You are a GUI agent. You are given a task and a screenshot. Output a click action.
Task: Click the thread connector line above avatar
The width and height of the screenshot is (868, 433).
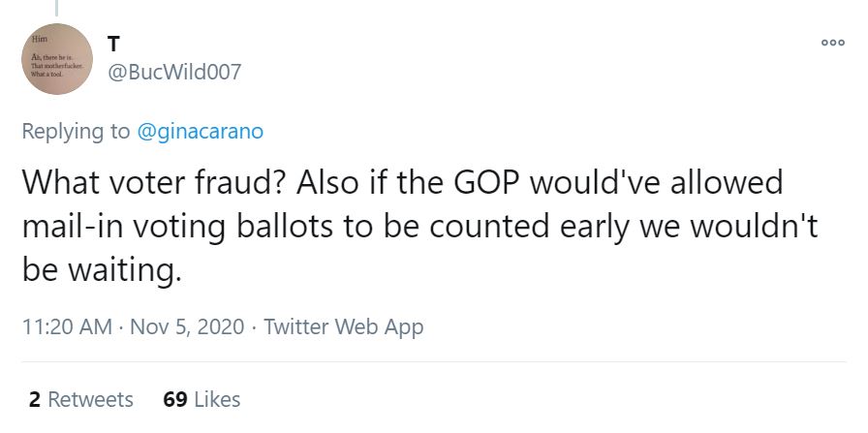57,6
